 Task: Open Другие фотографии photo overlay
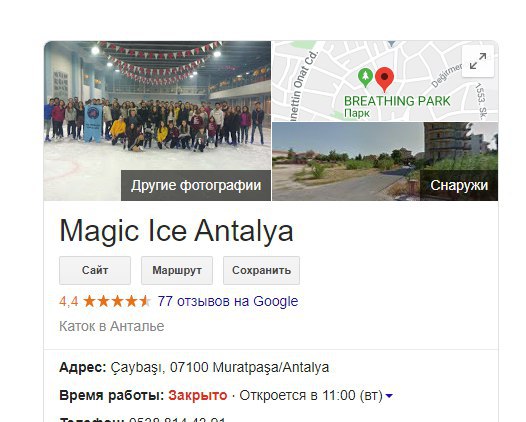click(x=196, y=185)
